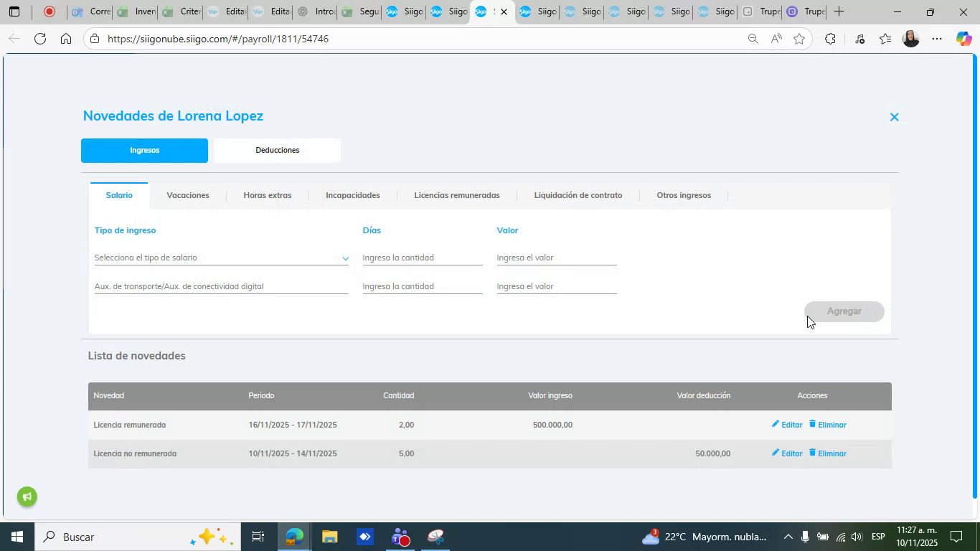Switch to the Criter browser tab
Image resolution: width=980 pixels, height=551 pixels.
tap(181, 11)
